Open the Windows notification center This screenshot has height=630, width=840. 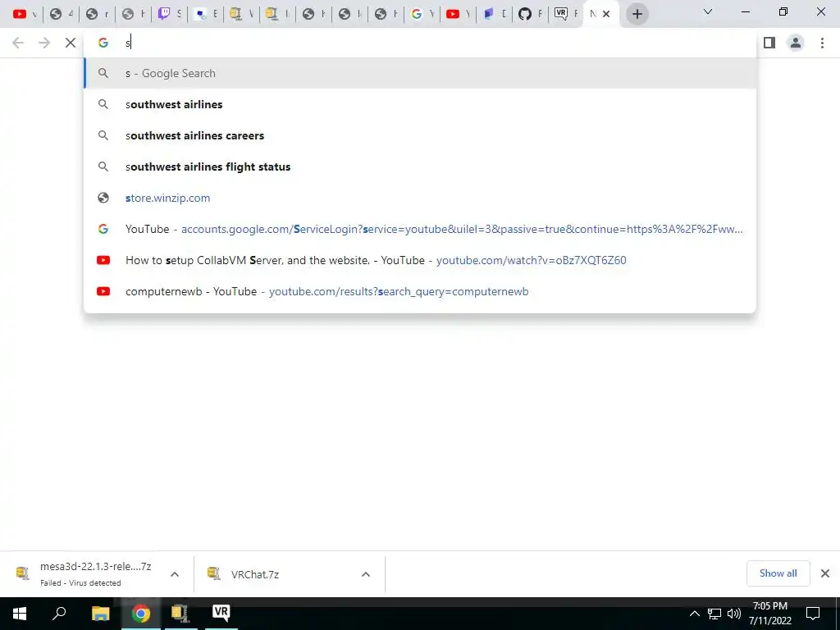pyautogui.click(x=813, y=614)
